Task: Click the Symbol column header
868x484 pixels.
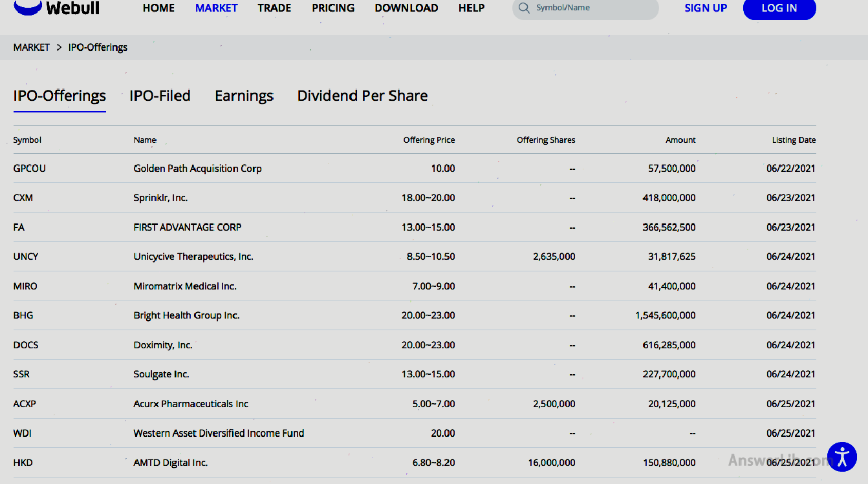Action: pos(27,140)
